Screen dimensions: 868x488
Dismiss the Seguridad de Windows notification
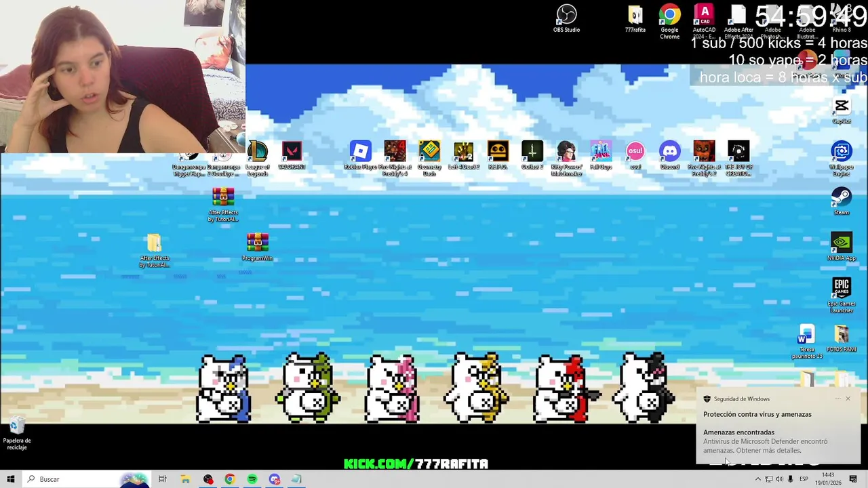(848, 399)
